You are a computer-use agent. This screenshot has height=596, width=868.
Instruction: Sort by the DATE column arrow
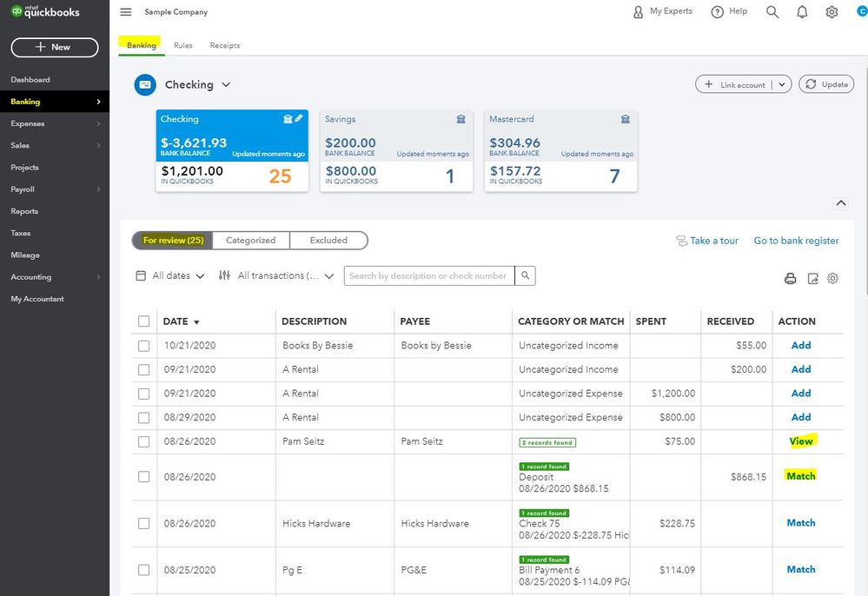tap(196, 322)
